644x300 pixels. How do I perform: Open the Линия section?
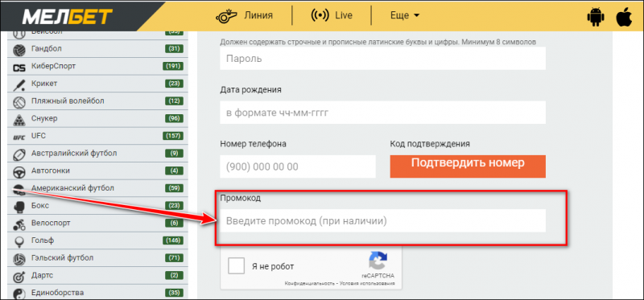click(x=258, y=15)
